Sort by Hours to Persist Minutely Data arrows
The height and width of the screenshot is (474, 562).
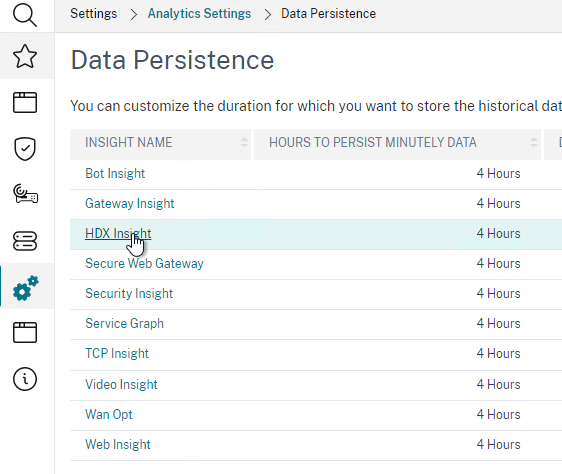coord(534,142)
